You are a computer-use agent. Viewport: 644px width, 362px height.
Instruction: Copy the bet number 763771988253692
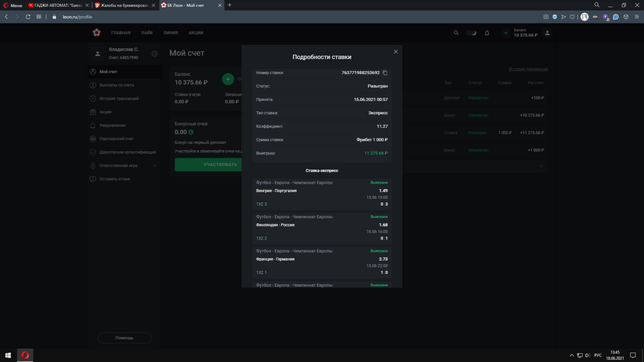[x=385, y=73]
